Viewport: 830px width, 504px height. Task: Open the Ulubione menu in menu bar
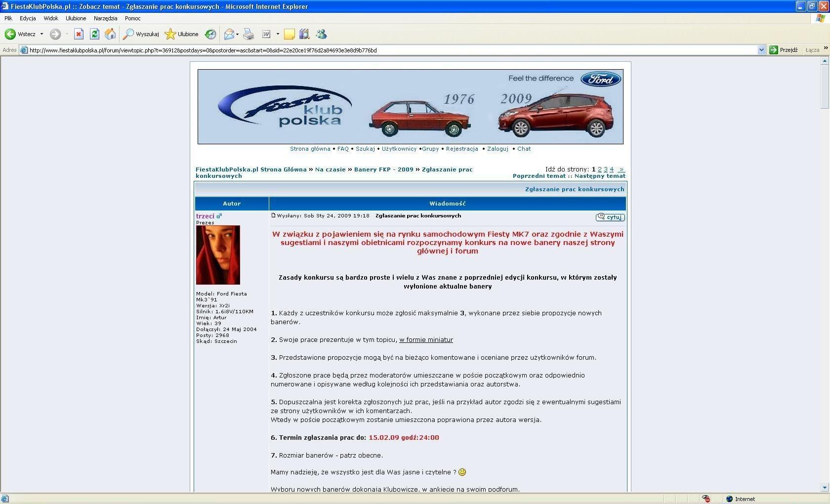[x=76, y=18]
